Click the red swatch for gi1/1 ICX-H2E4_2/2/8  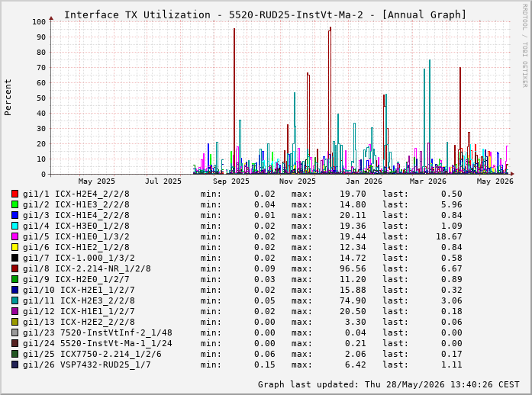coord(15,194)
